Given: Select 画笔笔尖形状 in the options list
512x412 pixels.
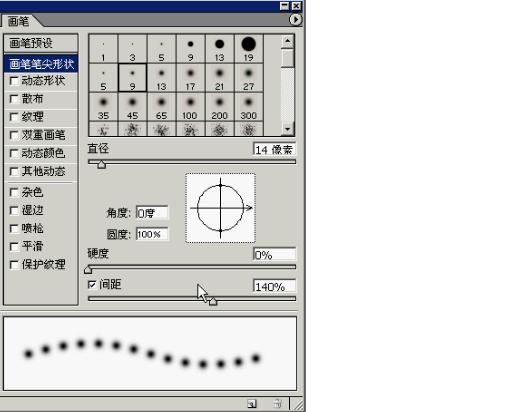Looking at the screenshot, I should pyautogui.click(x=41, y=64).
